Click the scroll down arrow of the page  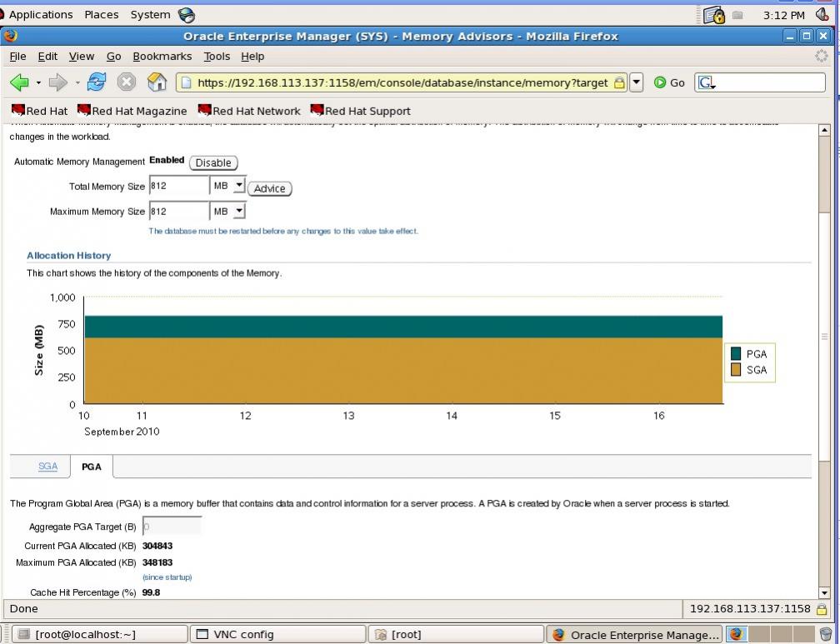[825, 593]
